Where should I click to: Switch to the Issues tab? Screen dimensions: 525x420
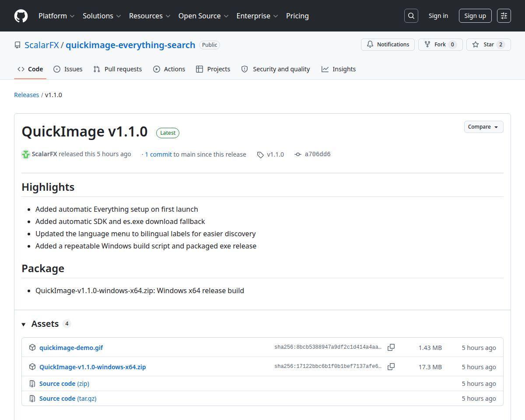click(x=68, y=69)
